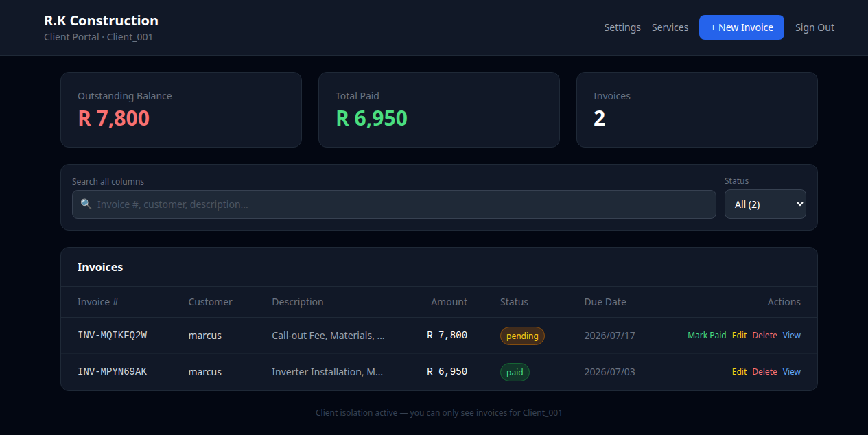The image size is (868, 435).
Task: Click customer marcus in the pending invoice row
Action: coord(205,336)
